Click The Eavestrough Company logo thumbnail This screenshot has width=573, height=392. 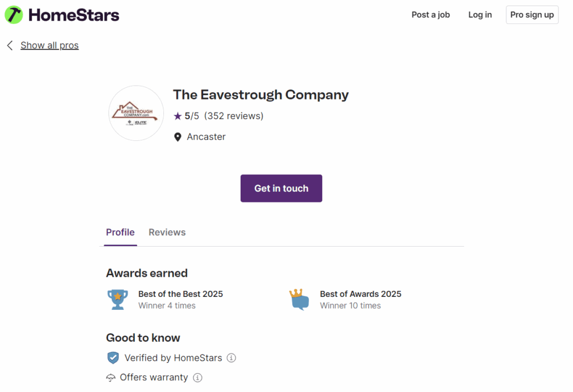pos(136,113)
